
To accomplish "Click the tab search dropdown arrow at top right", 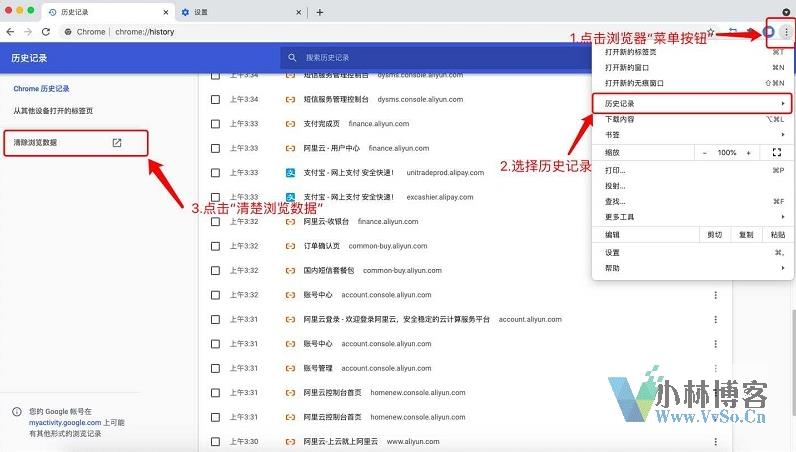I will 786,12.
